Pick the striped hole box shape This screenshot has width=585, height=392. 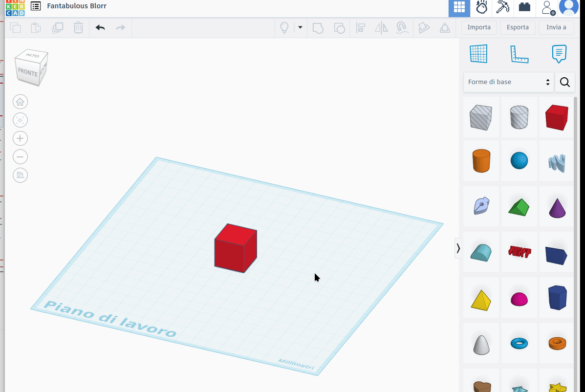pyautogui.click(x=481, y=117)
